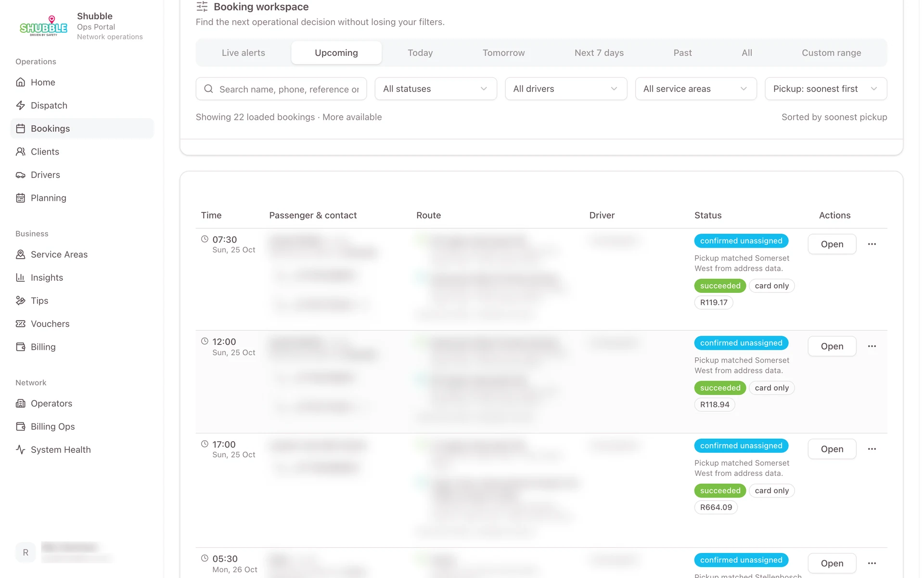
Task: Open the Custom range tab
Action: click(x=831, y=53)
